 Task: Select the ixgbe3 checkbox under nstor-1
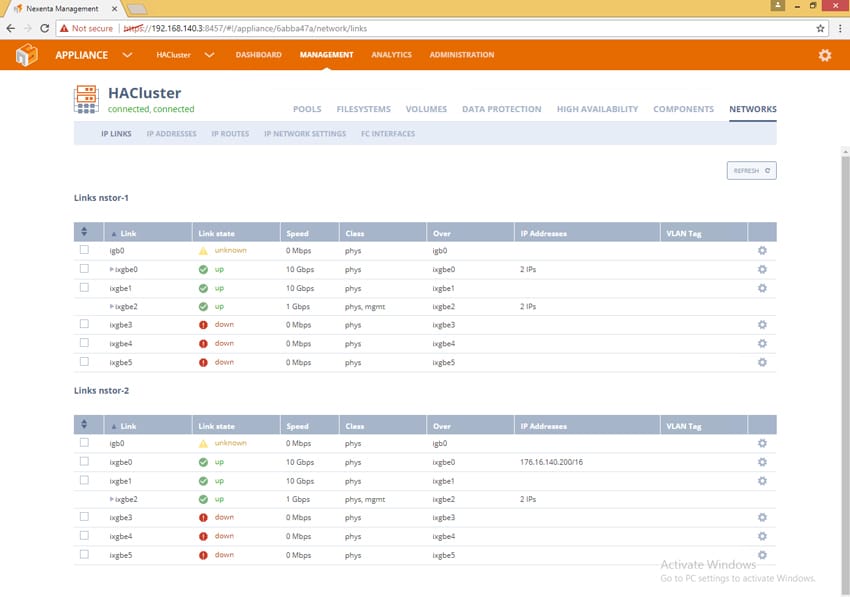click(x=84, y=324)
